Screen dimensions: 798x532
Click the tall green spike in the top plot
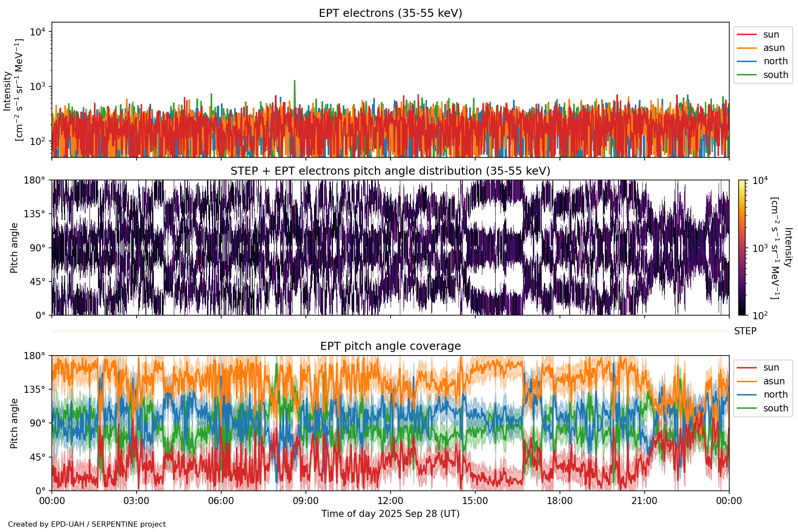click(294, 89)
